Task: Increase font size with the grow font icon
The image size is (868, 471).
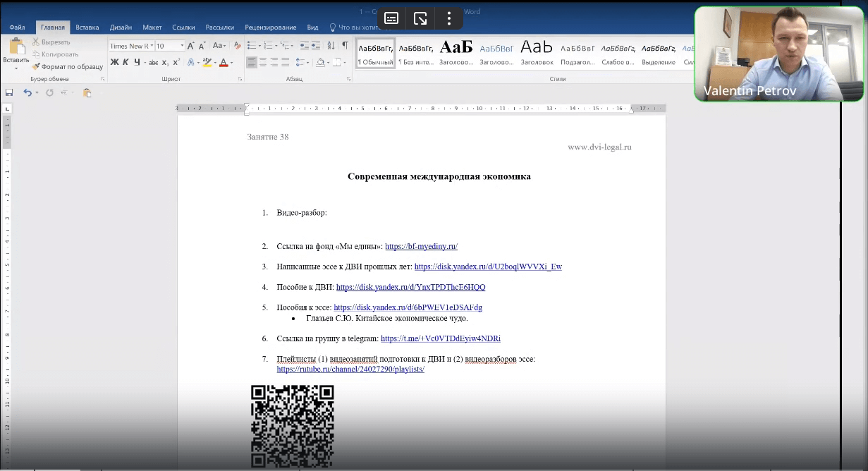Action: click(x=191, y=46)
